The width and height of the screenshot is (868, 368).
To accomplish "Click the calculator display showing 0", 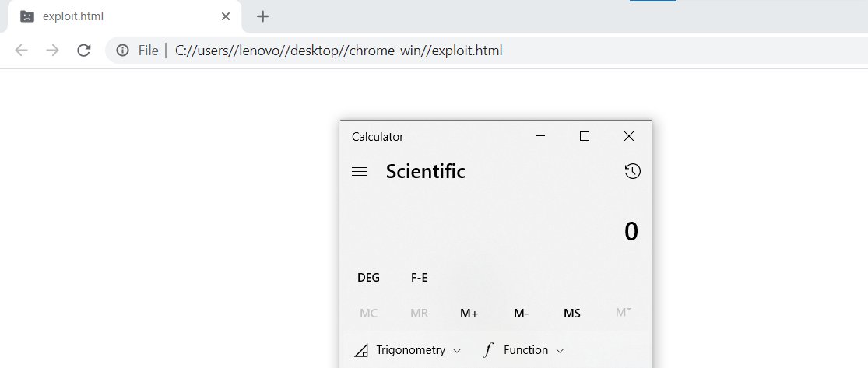I will click(631, 232).
